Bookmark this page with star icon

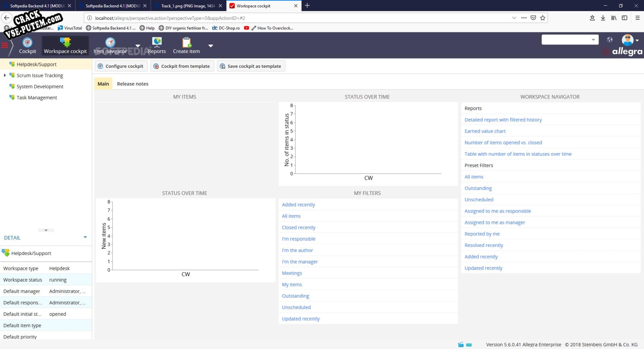543,18
